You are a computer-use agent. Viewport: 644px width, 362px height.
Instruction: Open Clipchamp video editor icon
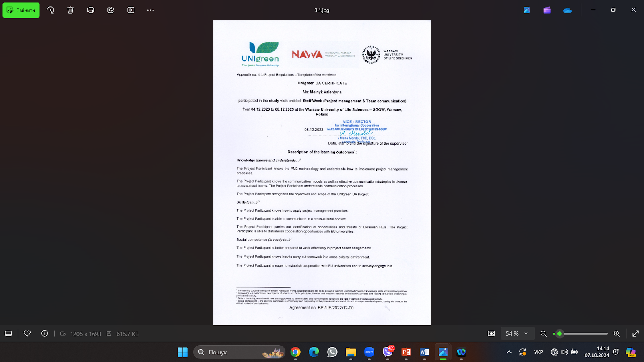click(x=547, y=10)
